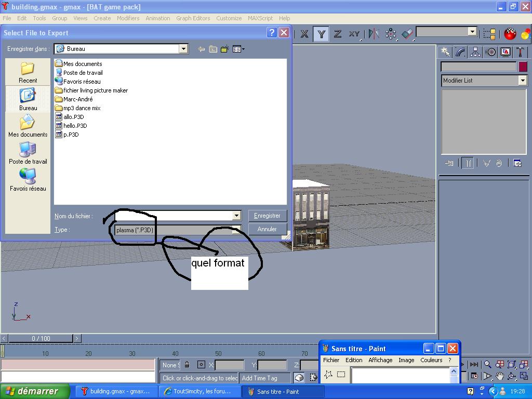Open the Utilities hammer panel
This screenshot has height=399, width=532.
coord(520,52)
